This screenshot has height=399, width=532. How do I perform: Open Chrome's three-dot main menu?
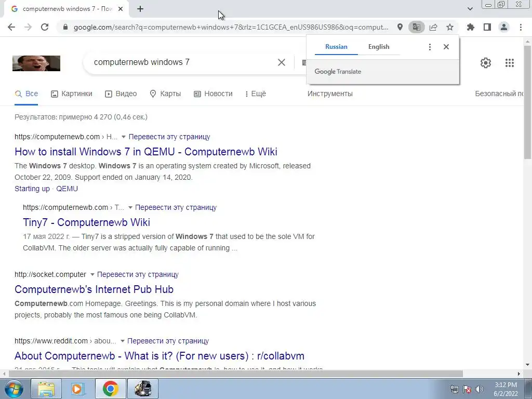[521, 27]
